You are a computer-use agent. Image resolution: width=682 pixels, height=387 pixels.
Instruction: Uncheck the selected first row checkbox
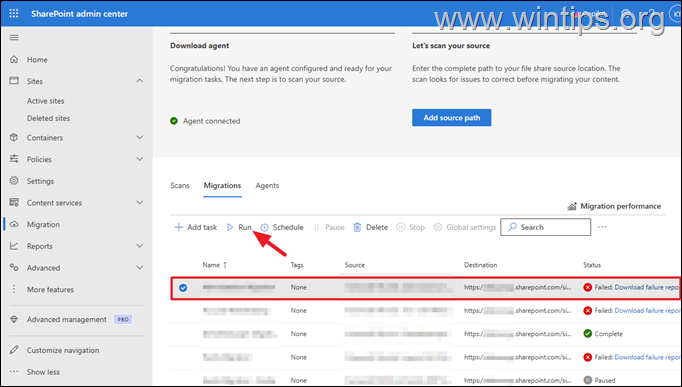point(183,287)
